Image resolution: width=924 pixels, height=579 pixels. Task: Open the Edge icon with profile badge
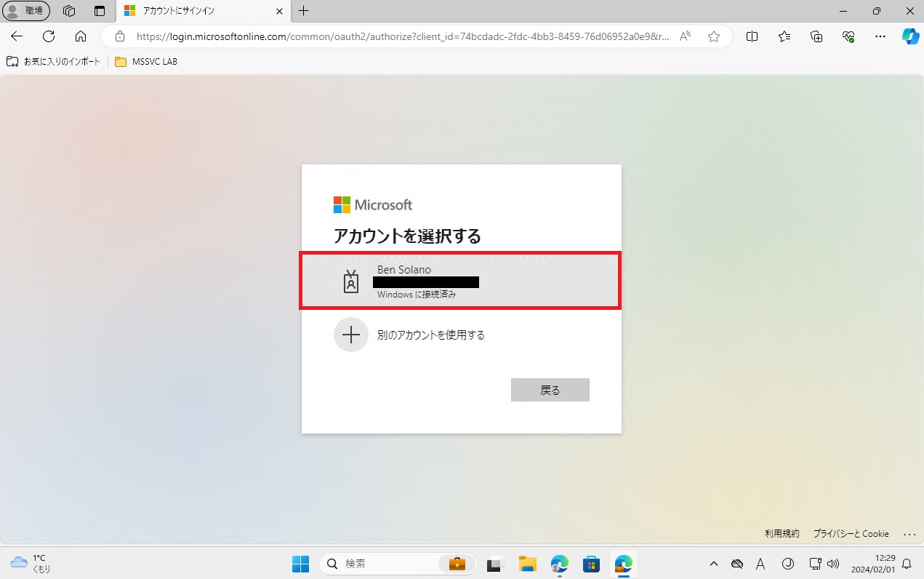tap(559, 563)
